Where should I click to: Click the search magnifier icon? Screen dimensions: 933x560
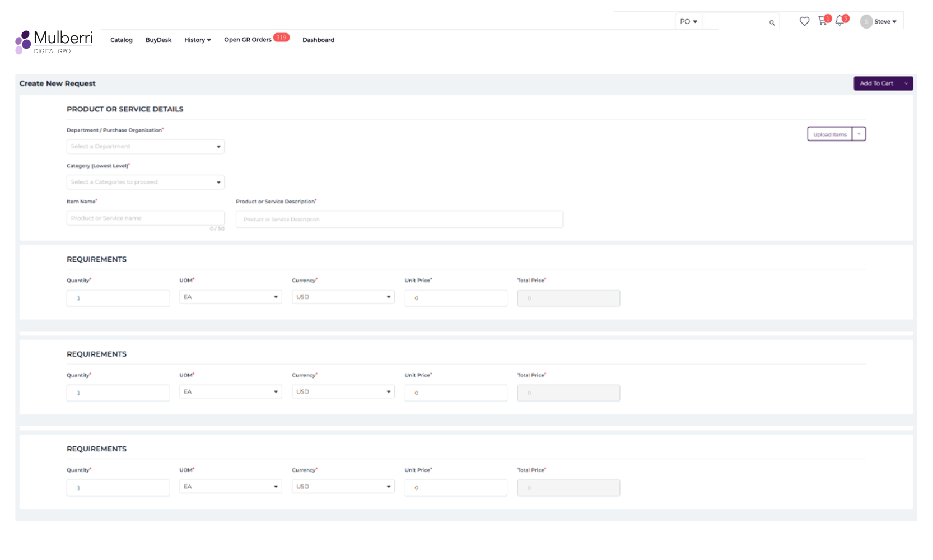[771, 22]
